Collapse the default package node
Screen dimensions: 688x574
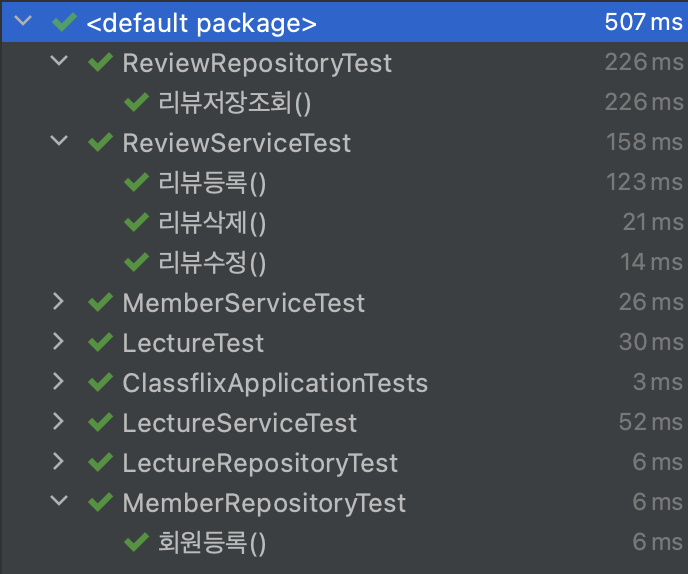[x=23, y=20]
